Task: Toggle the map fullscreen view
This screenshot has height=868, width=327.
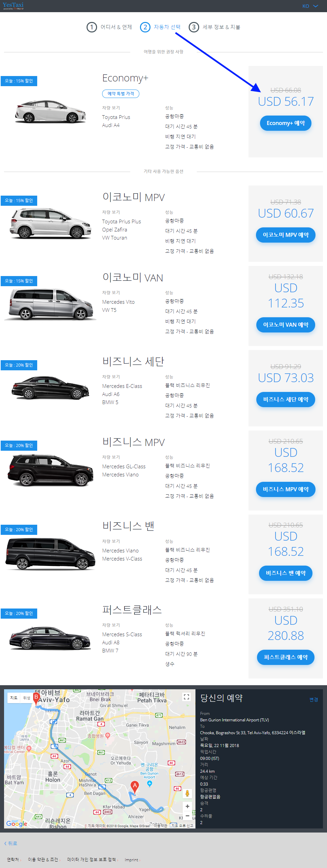Action: coord(186,697)
